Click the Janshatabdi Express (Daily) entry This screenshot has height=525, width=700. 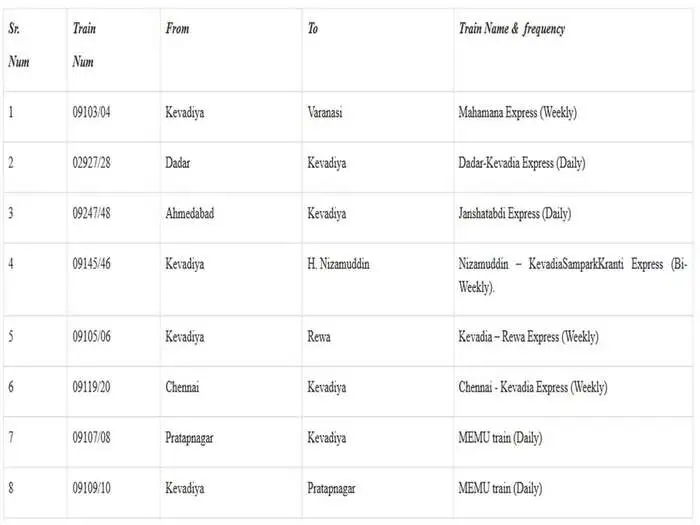tap(514, 213)
